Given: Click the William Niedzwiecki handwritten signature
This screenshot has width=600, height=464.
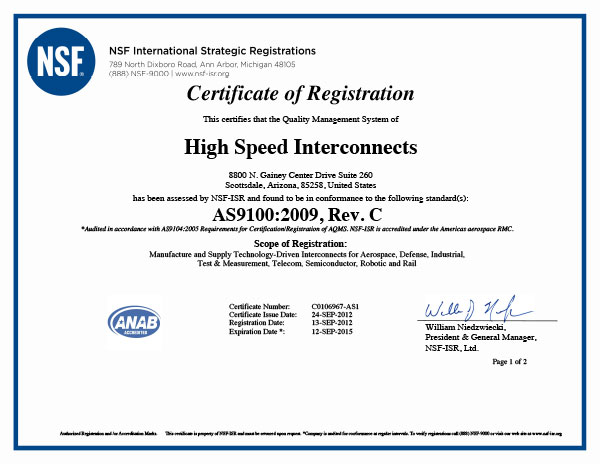Looking at the screenshot, I should 478,309.
